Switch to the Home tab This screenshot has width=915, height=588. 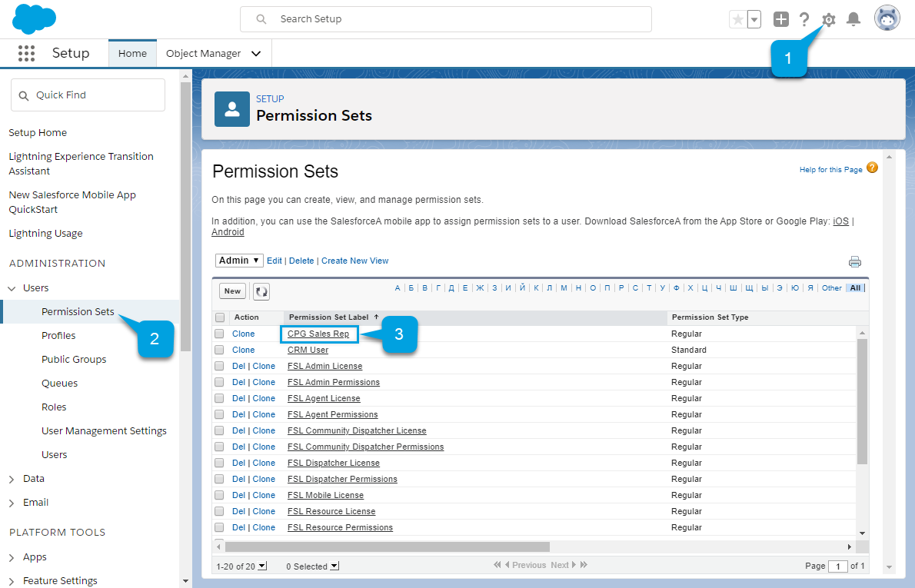132,53
